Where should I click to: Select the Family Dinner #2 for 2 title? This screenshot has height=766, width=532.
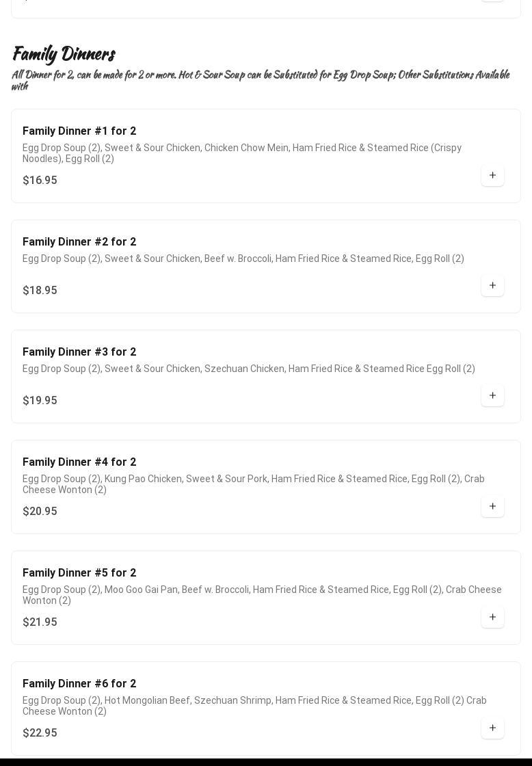pos(79,241)
